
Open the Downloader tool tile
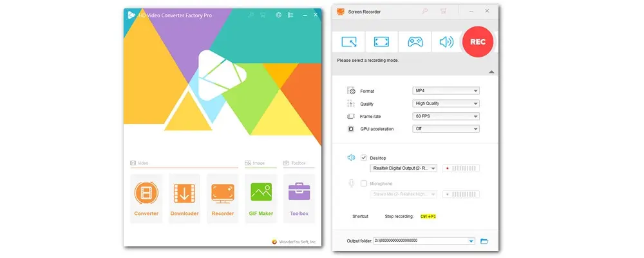[x=184, y=198]
